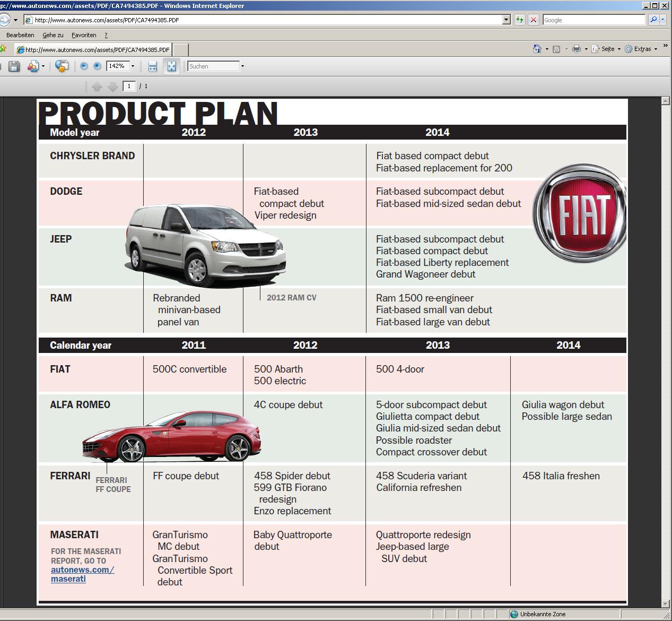Click the JEEP row label
This screenshot has width=672, height=621.
pyautogui.click(x=61, y=239)
